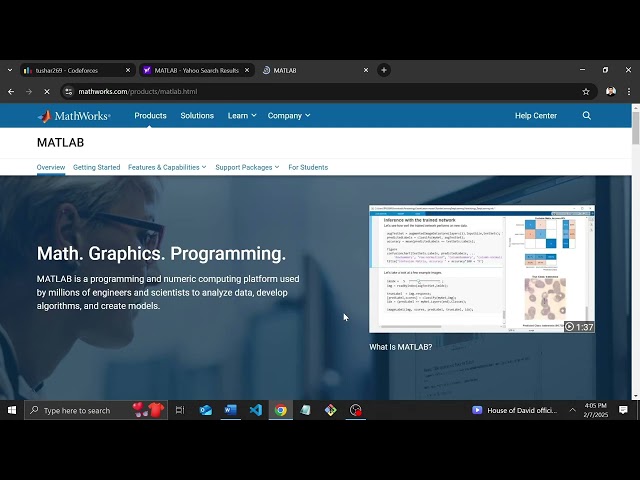Open the Help Center link

pos(536,116)
